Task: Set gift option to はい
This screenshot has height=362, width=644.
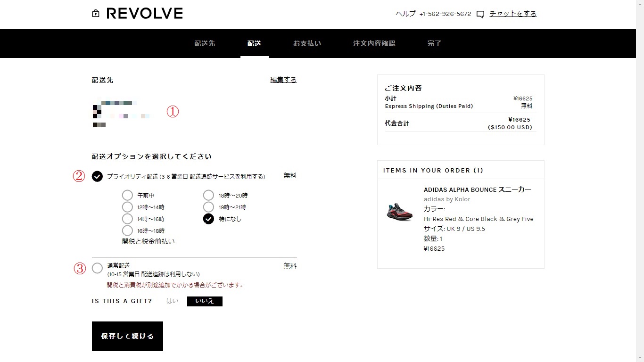Action: 173,301
